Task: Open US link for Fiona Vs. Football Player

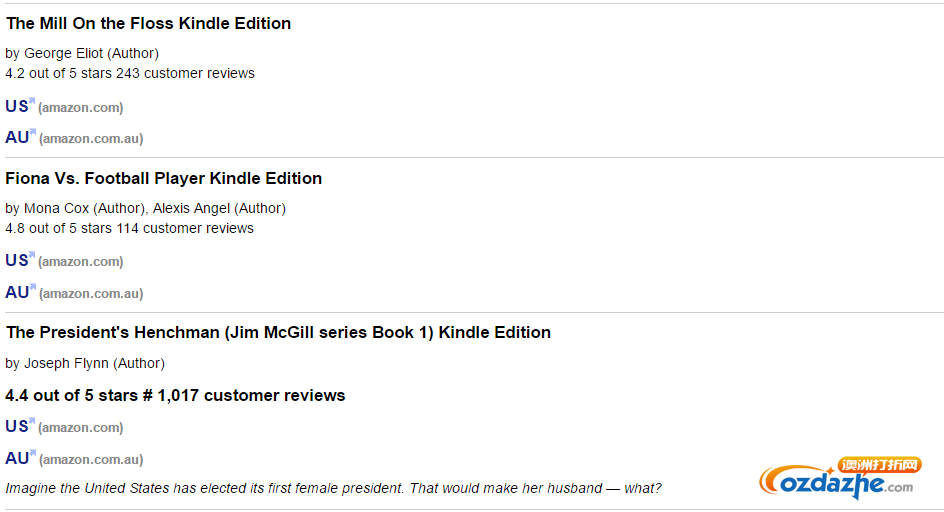Action: tap(16, 261)
